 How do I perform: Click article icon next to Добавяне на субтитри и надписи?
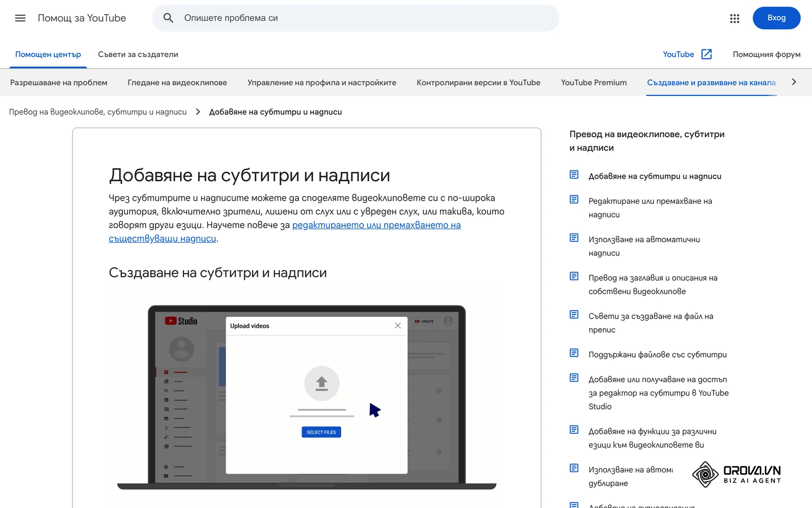[574, 175]
